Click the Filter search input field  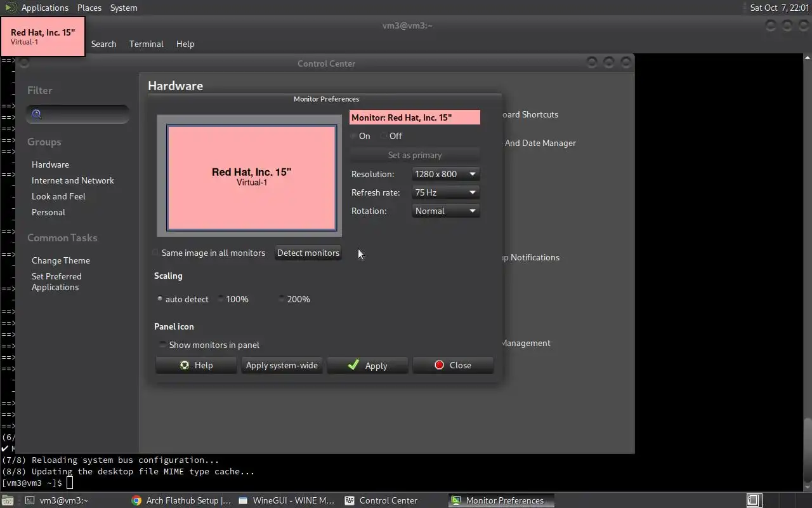click(77, 114)
